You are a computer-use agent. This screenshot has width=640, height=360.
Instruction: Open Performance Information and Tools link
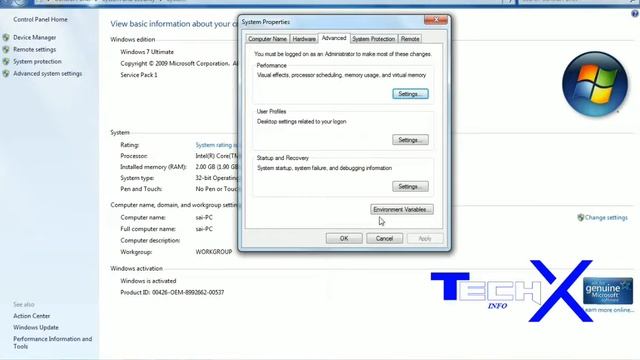[x=53, y=342]
